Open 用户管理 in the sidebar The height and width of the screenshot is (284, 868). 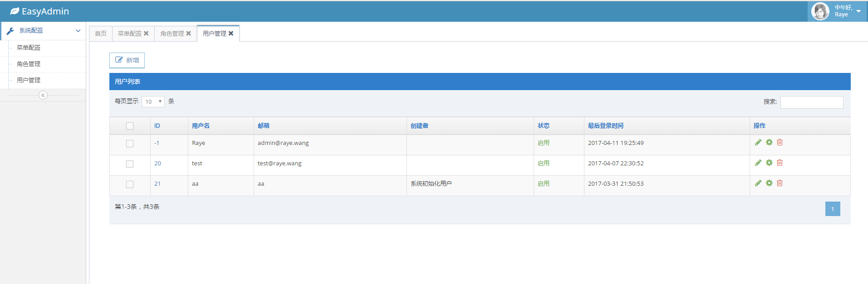(x=29, y=80)
